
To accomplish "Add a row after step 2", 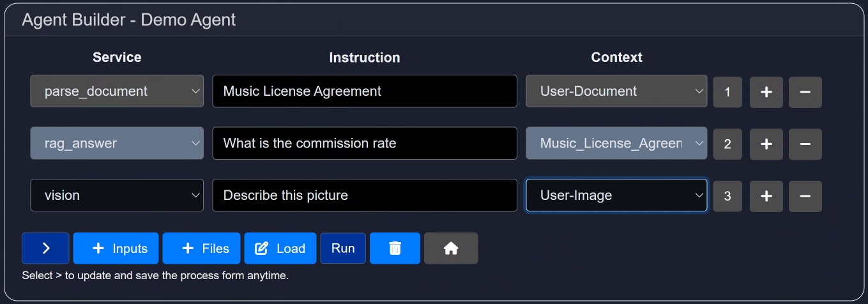I will (x=766, y=144).
